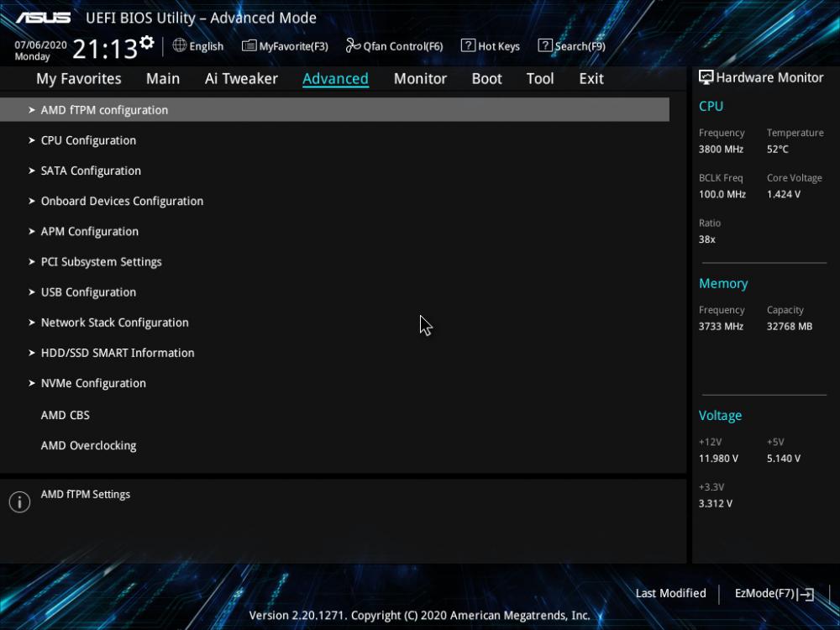
Task: Click the Search question mark icon
Action: (x=545, y=45)
